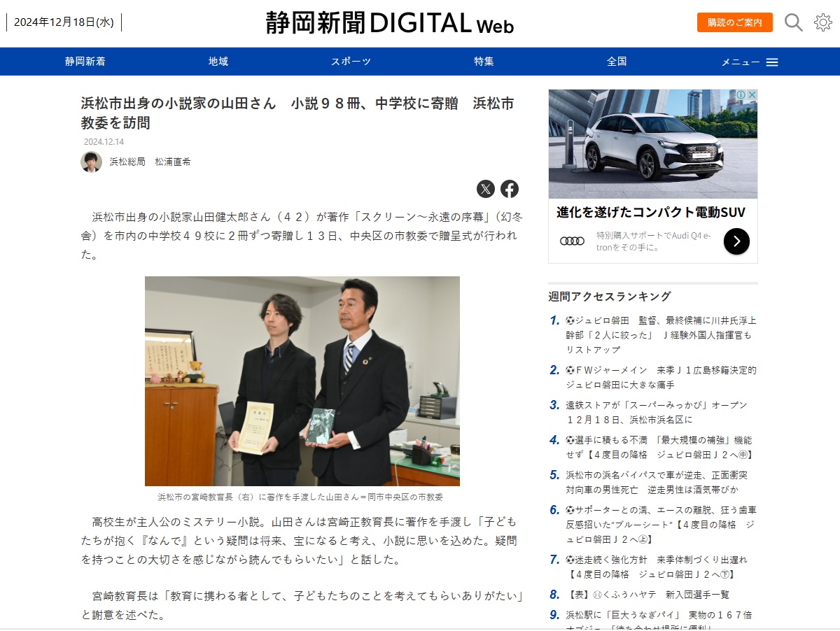The width and height of the screenshot is (840, 631).
Task: Click the ad info icon
Action: (x=740, y=95)
